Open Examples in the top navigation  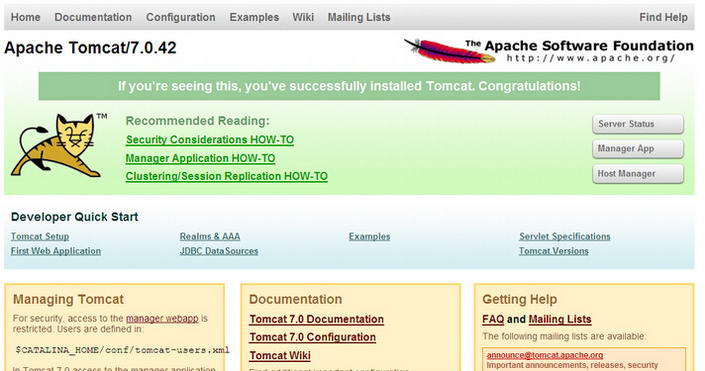[254, 17]
